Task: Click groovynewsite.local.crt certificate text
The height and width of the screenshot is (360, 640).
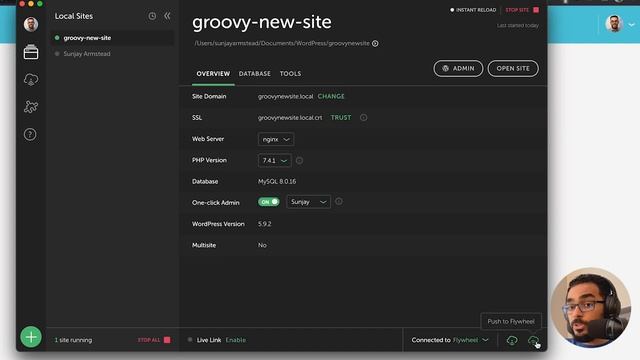Action: 290,118
